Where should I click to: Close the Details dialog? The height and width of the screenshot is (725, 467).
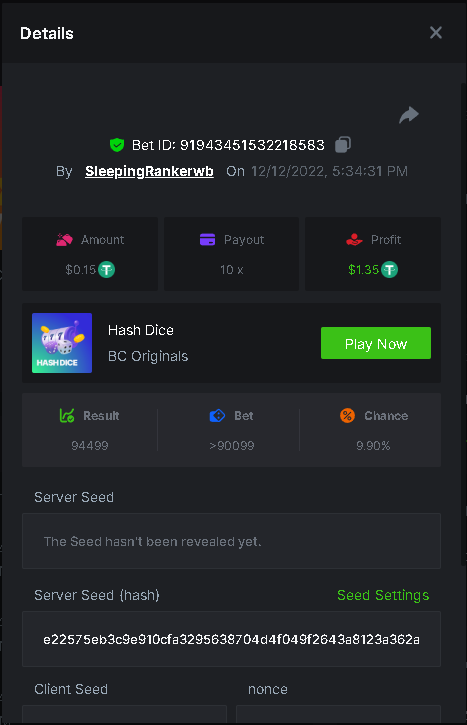pyautogui.click(x=436, y=33)
